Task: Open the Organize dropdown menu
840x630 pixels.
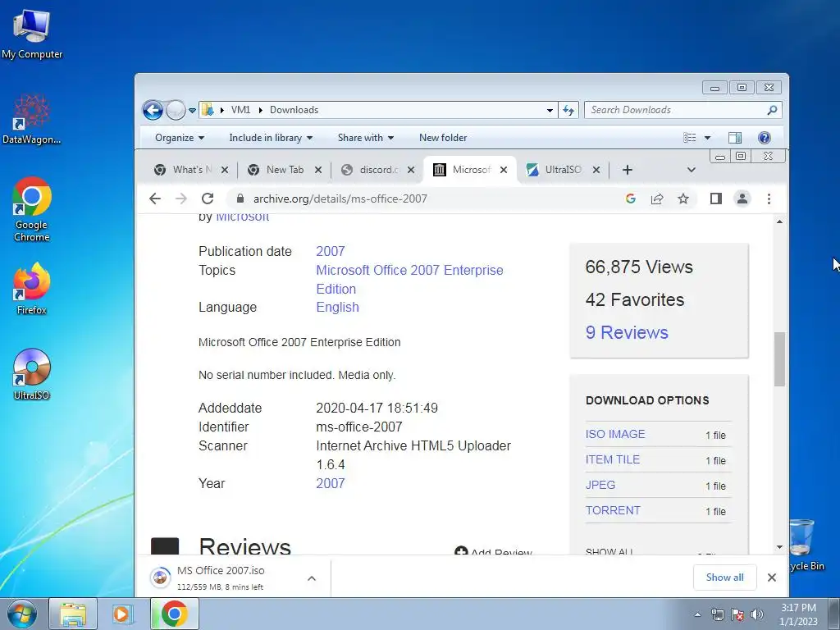Action: 180,138
